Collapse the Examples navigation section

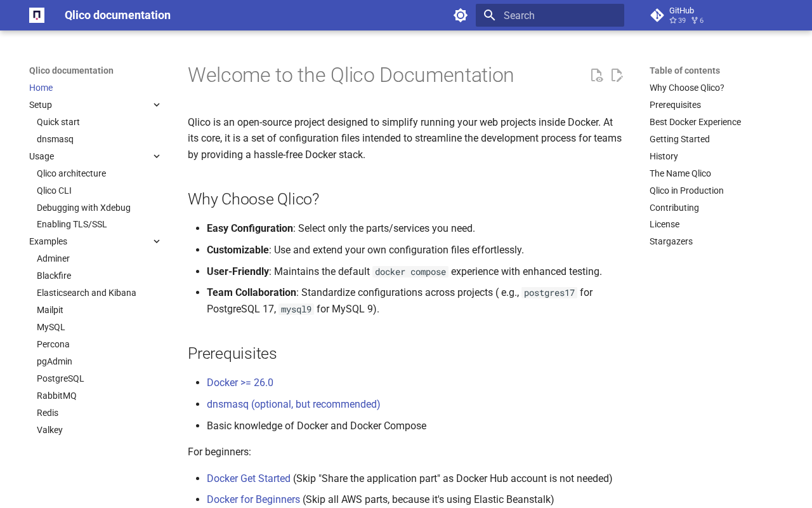tap(157, 241)
